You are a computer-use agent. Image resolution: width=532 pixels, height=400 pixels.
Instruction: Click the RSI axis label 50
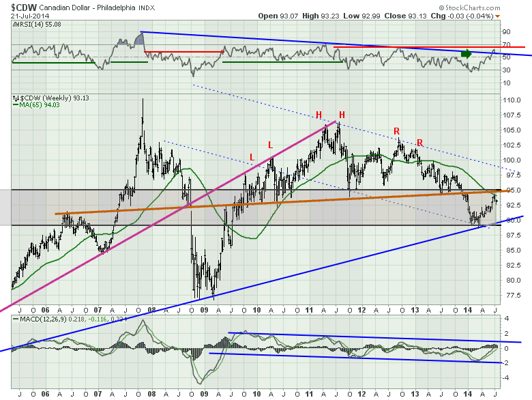506,57
